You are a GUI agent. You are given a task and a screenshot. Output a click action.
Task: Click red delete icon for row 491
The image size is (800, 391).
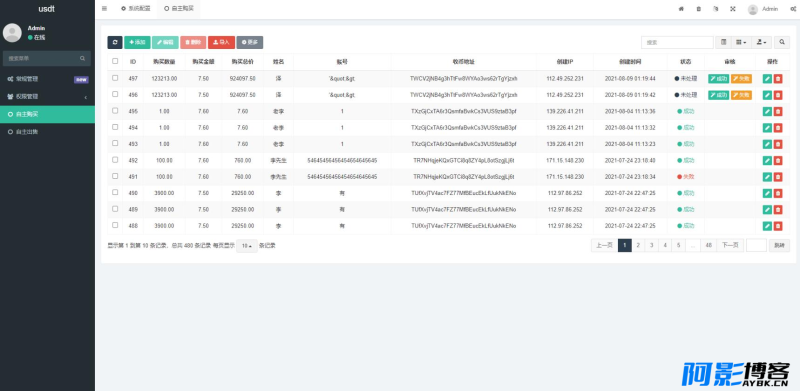pos(778,177)
